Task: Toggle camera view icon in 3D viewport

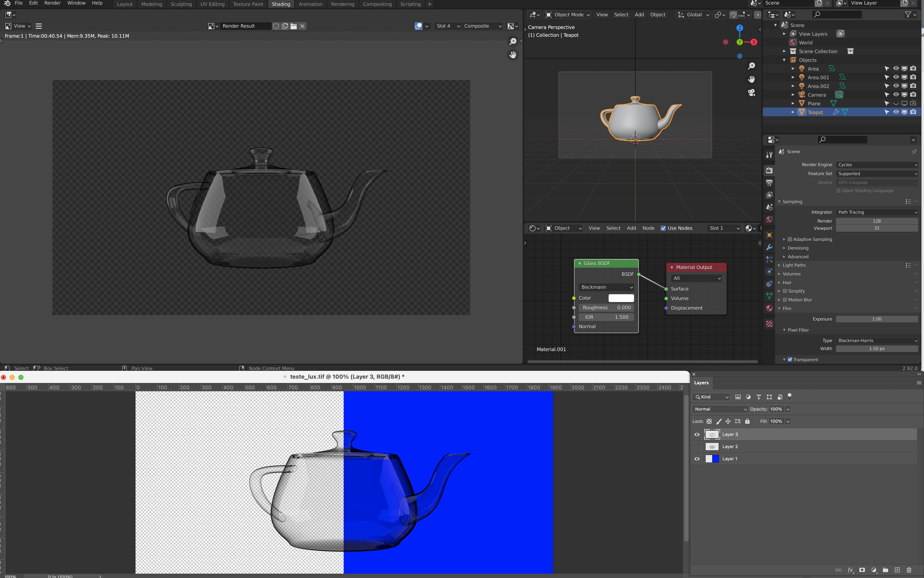Action: coord(751,92)
